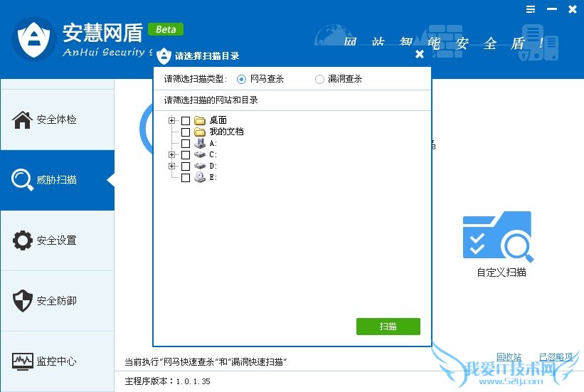
Task: Open the 监控中心 sidebar tab
Action: [x=58, y=361]
